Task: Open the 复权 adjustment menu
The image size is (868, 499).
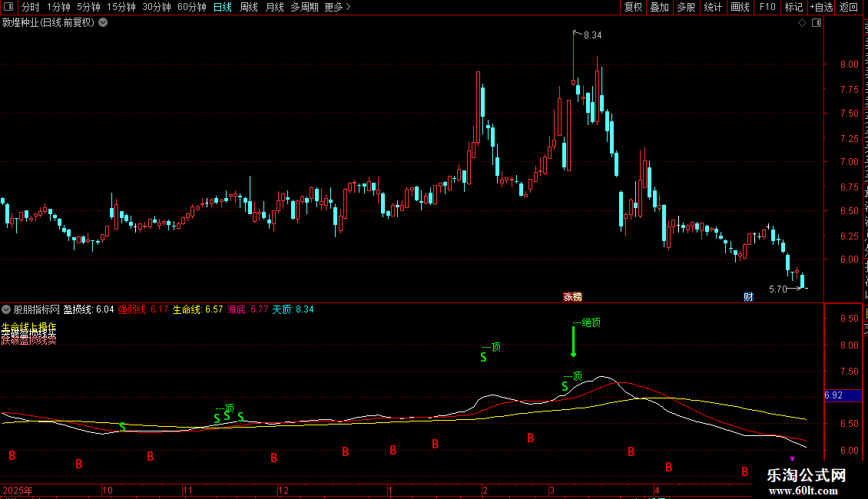Action: [x=633, y=7]
